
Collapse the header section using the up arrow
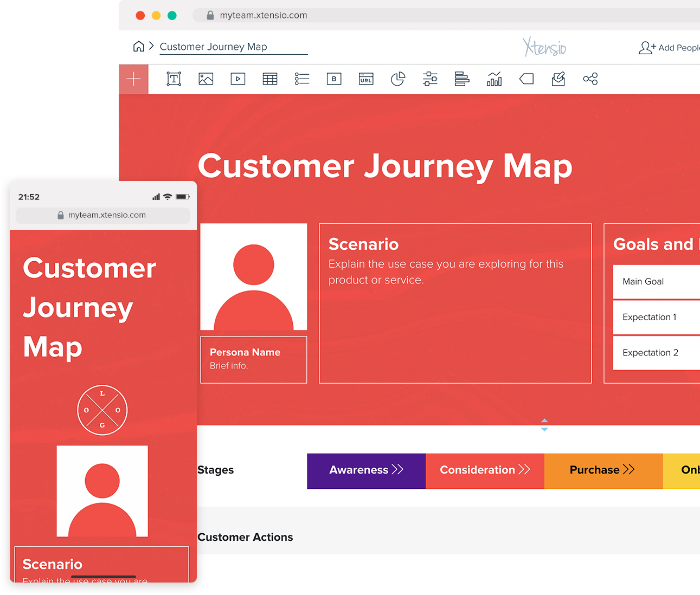544,422
